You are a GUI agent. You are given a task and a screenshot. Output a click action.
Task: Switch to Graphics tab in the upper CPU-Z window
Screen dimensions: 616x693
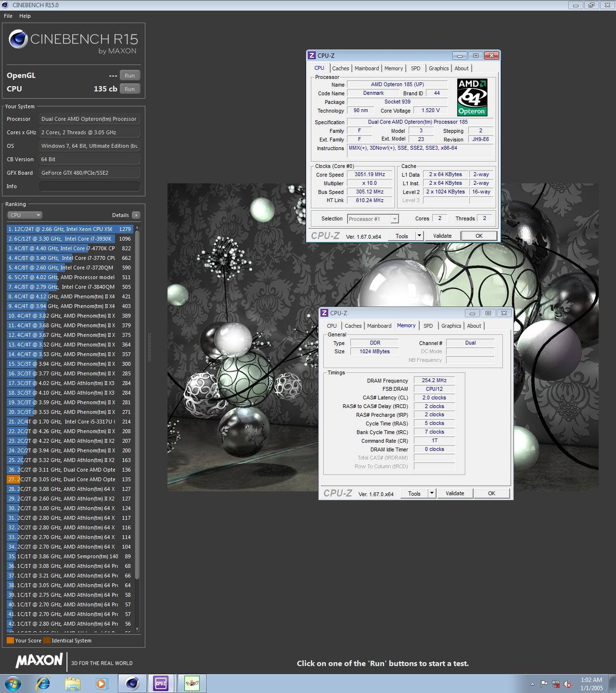[439, 68]
